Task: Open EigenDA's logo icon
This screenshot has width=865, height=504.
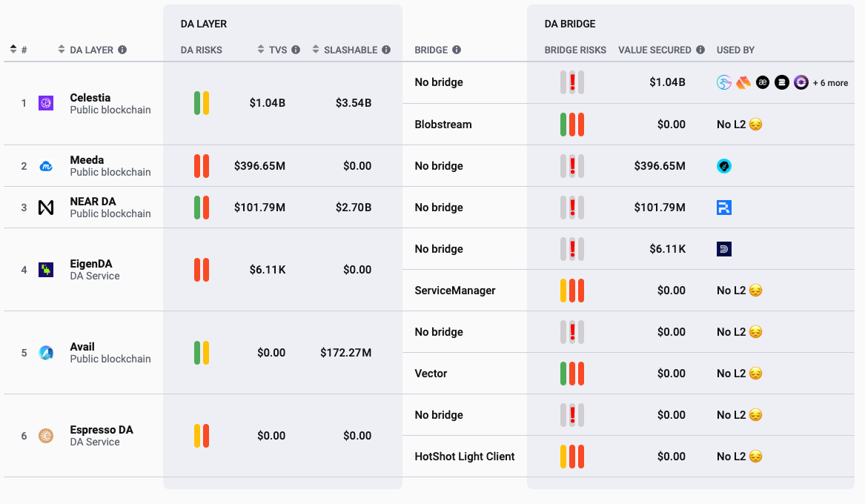Action: pos(47,269)
